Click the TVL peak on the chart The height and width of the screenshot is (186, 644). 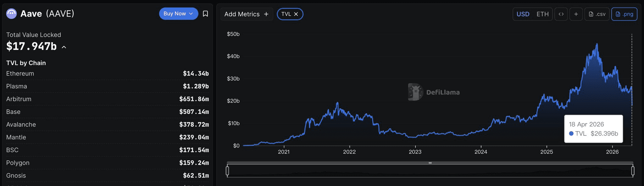(597, 44)
